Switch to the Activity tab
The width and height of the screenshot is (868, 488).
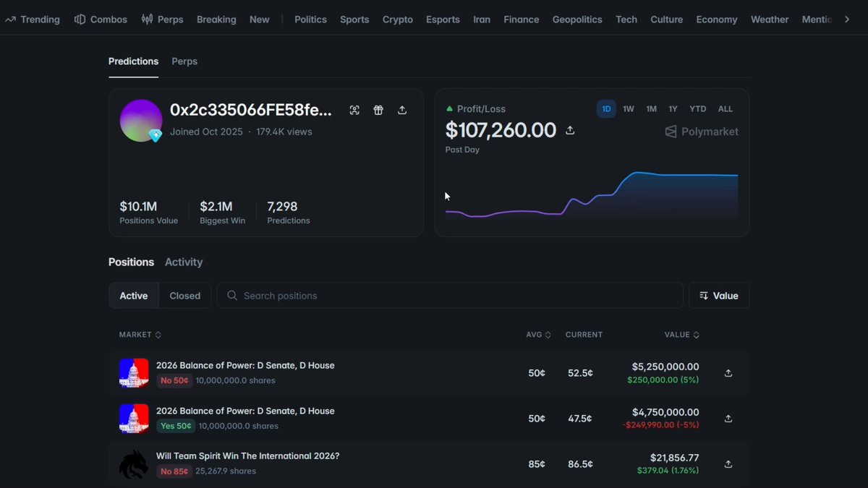pos(184,262)
